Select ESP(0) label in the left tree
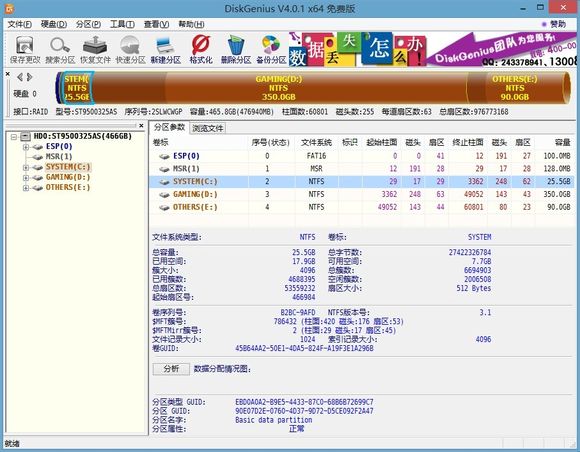 59,146
